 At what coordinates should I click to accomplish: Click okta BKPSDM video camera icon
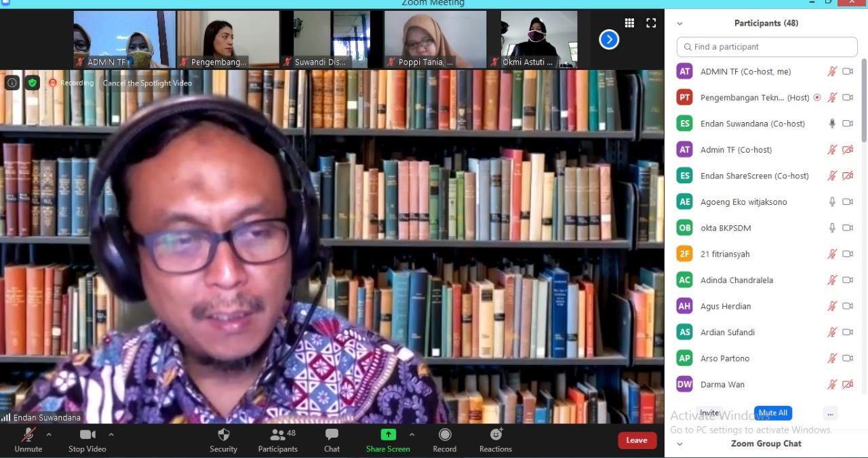pyautogui.click(x=848, y=228)
